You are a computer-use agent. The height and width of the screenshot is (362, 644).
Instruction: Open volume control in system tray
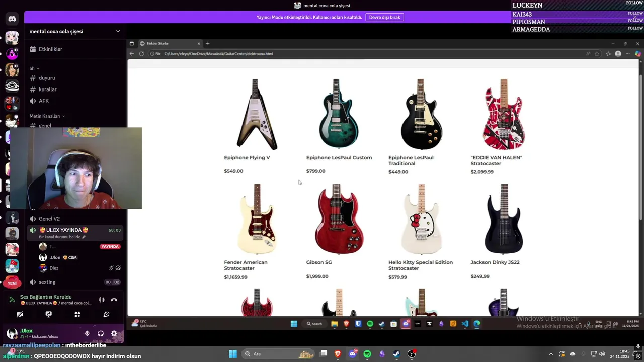(x=602, y=354)
